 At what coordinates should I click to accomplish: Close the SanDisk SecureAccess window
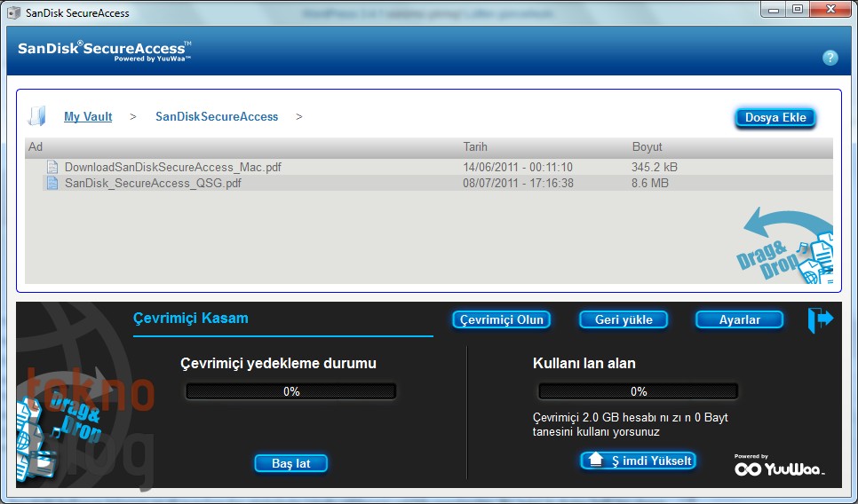point(830,9)
